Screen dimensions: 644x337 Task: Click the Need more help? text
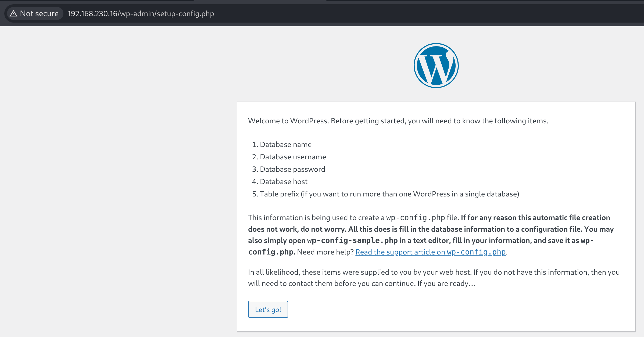325,252
